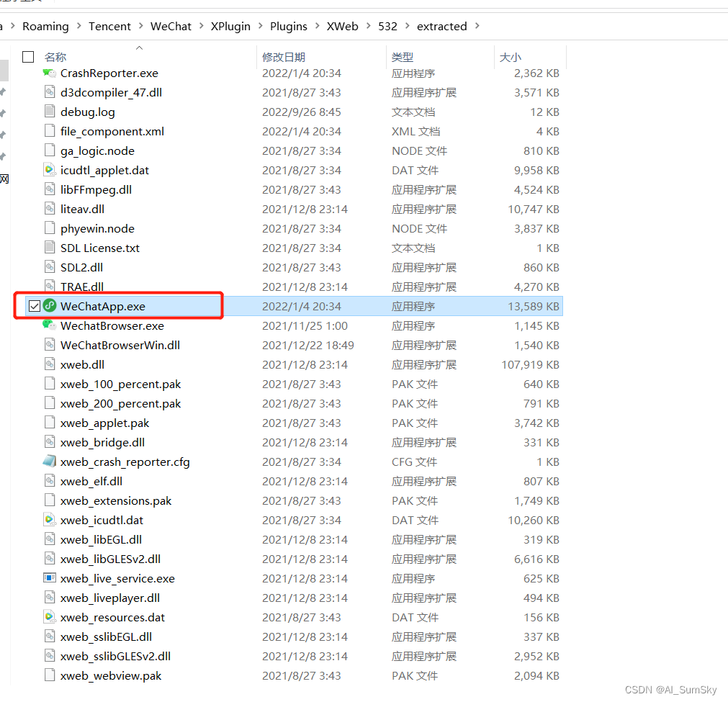The image size is (728, 702).
Task: Click the xweb_crash_reporter.cfg file icon
Action: pos(49,462)
